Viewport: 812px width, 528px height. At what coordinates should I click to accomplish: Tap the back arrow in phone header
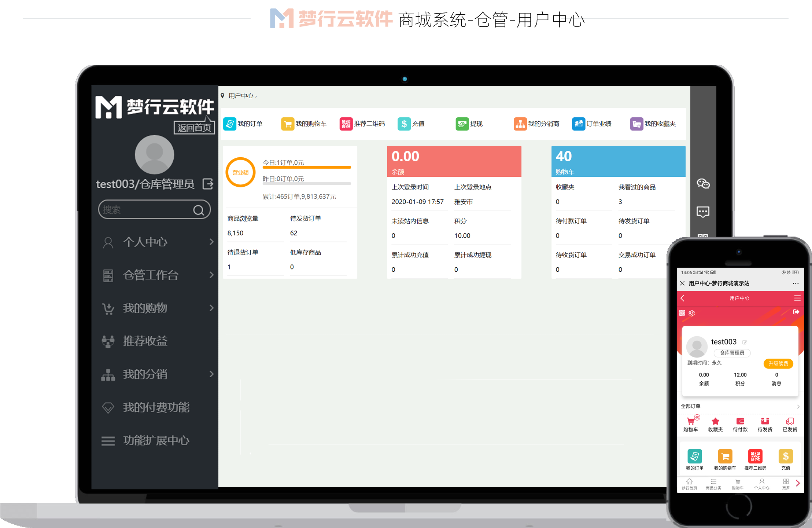682,298
